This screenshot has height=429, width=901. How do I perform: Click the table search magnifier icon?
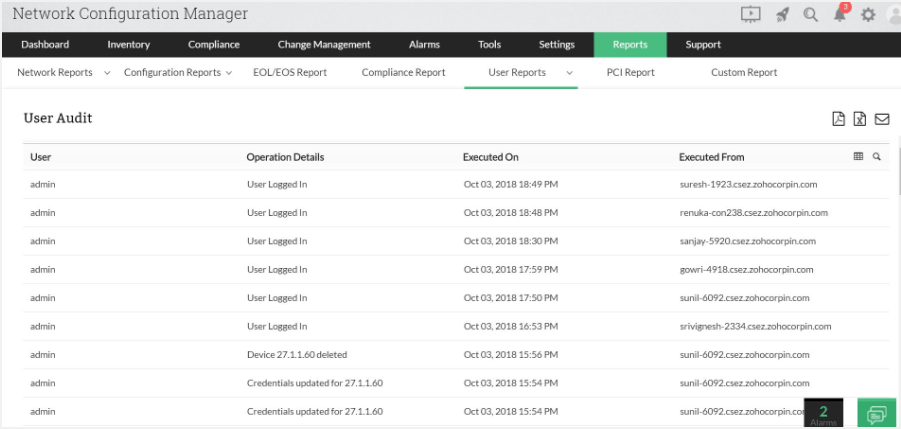tap(877, 157)
